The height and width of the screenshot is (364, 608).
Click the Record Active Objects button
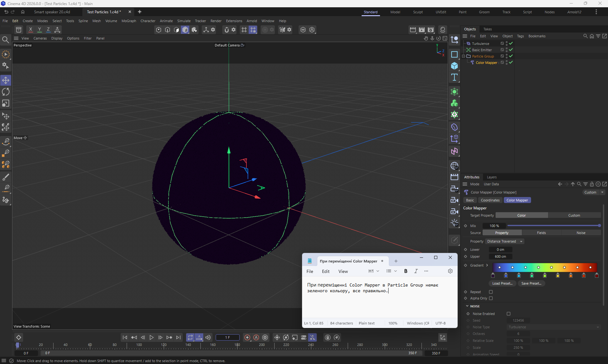[x=247, y=337]
